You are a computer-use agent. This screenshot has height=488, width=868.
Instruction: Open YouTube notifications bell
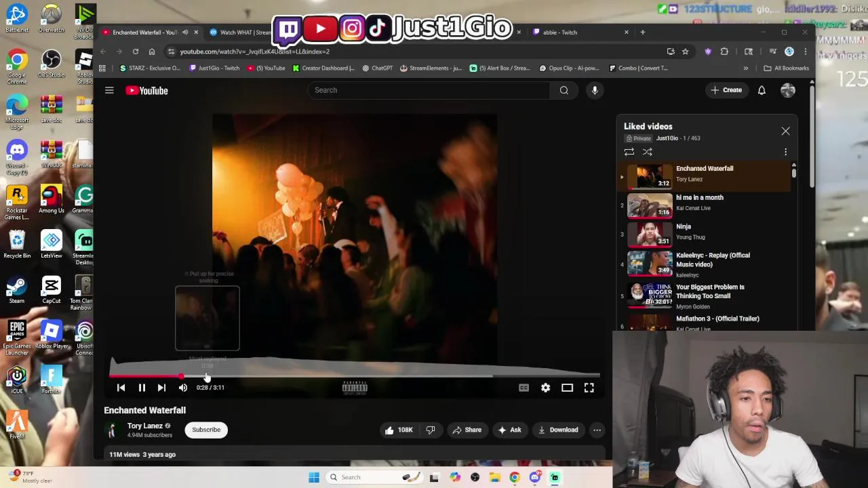point(762,90)
